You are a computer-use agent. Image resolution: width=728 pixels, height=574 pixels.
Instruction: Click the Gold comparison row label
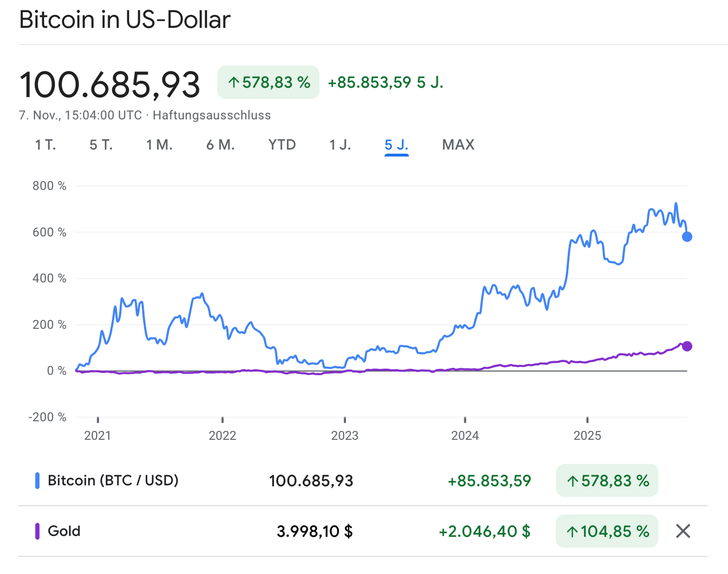pos(64,531)
